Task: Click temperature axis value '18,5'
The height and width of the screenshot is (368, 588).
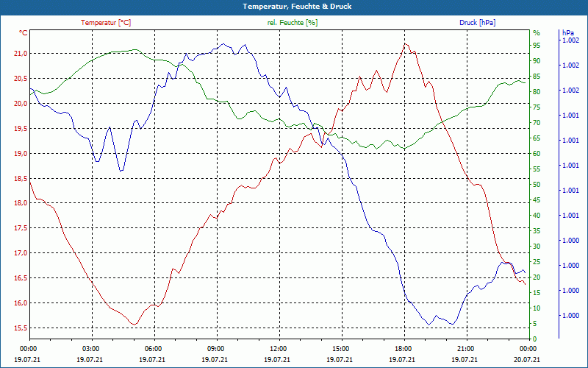Action: pos(21,178)
